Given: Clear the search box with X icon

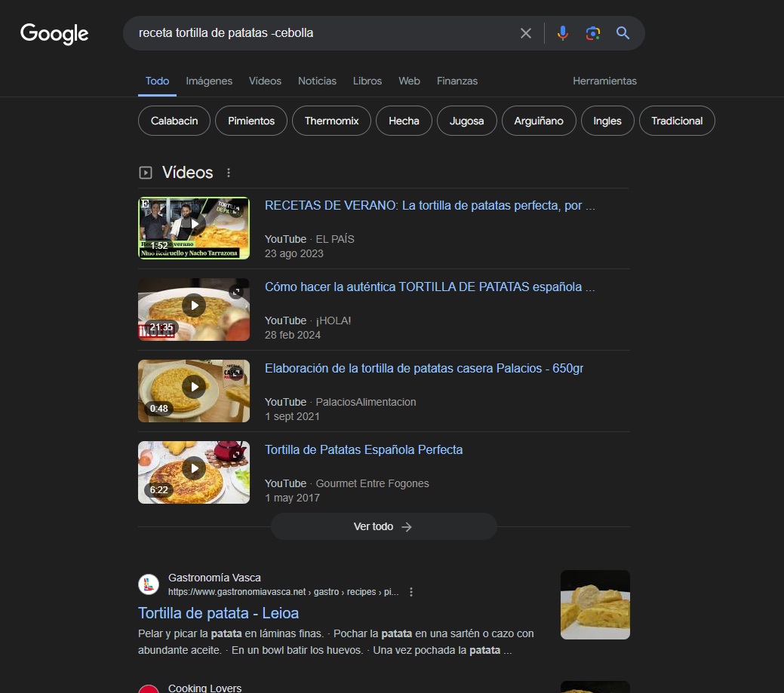Looking at the screenshot, I should pos(526,33).
